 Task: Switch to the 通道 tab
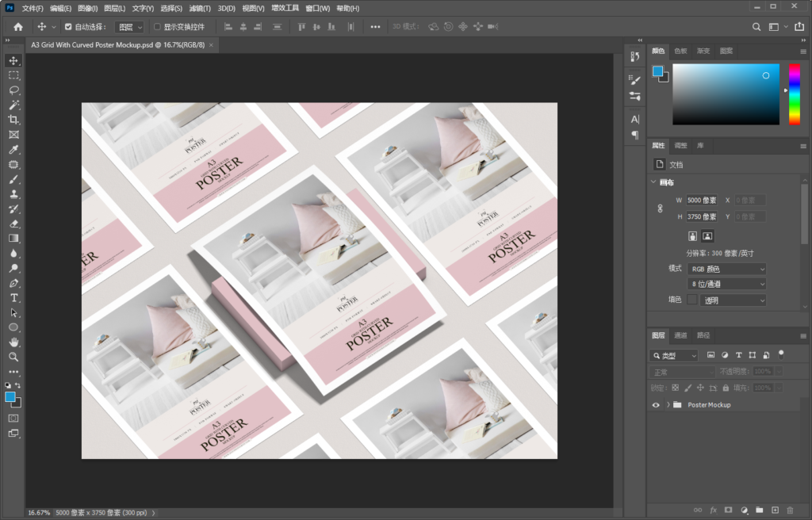pyautogui.click(x=680, y=335)
